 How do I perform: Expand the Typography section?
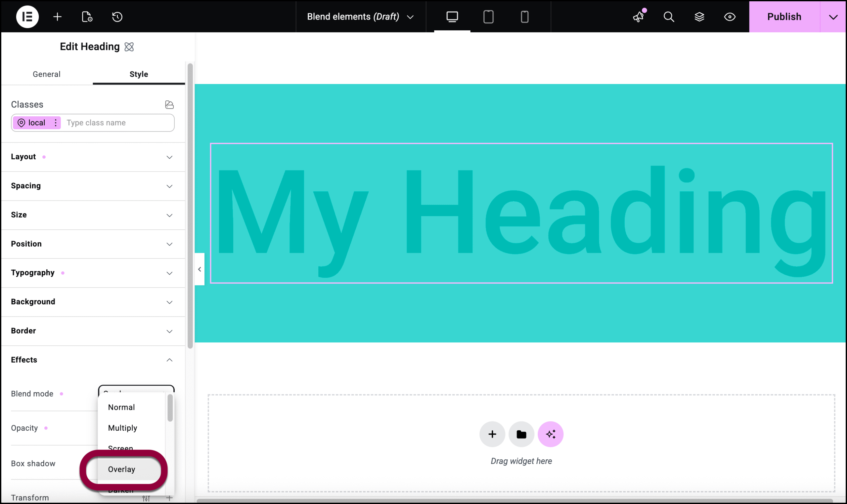tap(92, 273)
